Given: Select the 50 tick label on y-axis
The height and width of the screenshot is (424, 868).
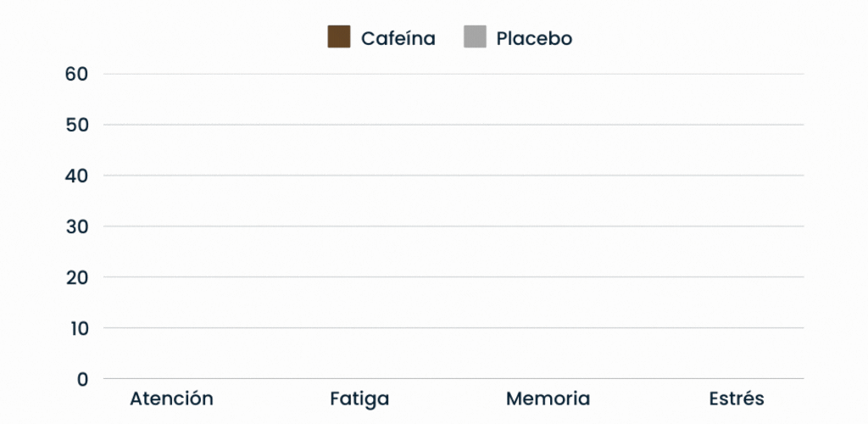Looking at the screenshot, I should point(76,125).
